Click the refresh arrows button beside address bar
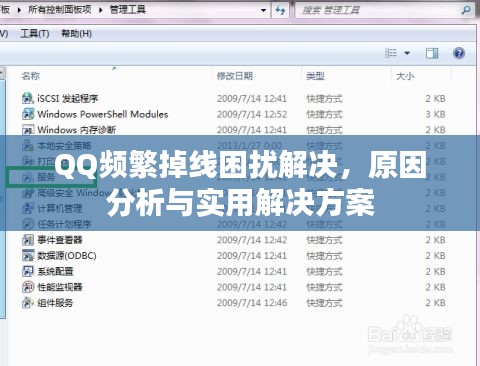The image size is (480, 366). click(x=280, y=10)
